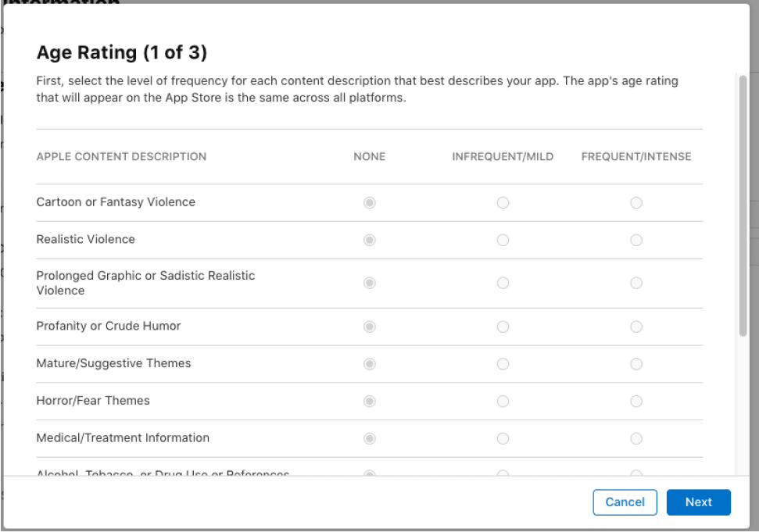The width and height of the screenshot is (759, 532).
Task: Select None for Prolonged Graphic or Sadistic Realistic Violence
Action: (369, 283)
